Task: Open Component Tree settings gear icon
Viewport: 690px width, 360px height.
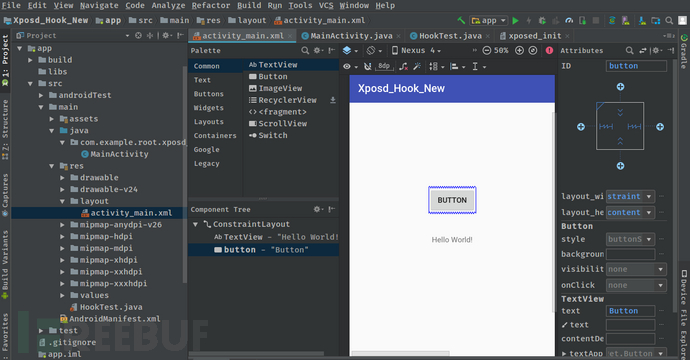Action: coord(318,209)
